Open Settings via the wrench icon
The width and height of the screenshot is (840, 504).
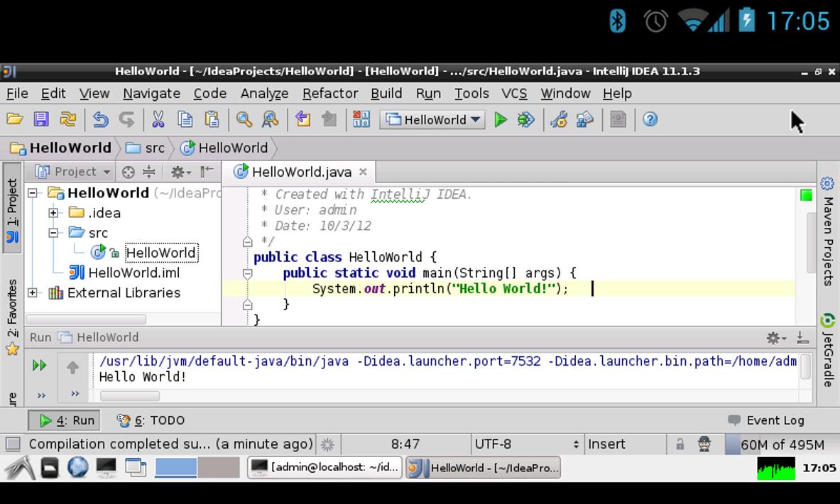click(x=560, y=119)
